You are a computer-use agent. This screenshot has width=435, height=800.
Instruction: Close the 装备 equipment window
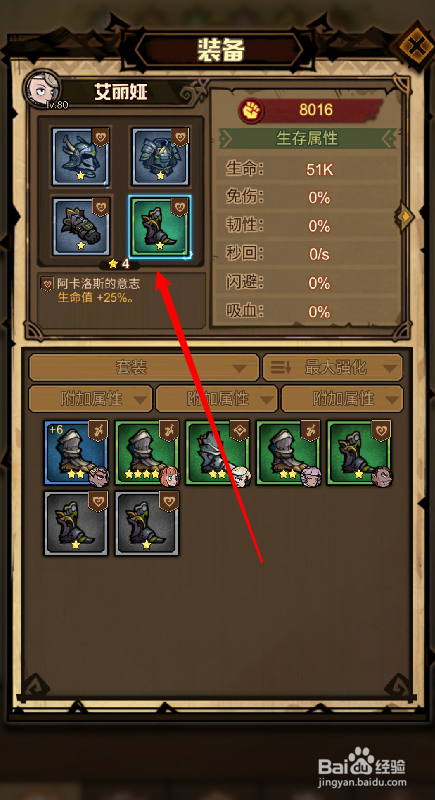tap(415, 47)
